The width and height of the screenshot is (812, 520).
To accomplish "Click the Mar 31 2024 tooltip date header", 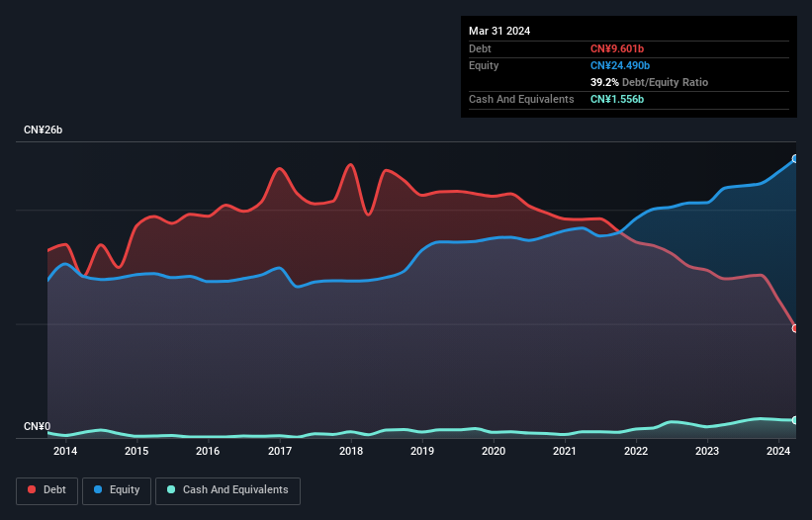I will point(499,31).
